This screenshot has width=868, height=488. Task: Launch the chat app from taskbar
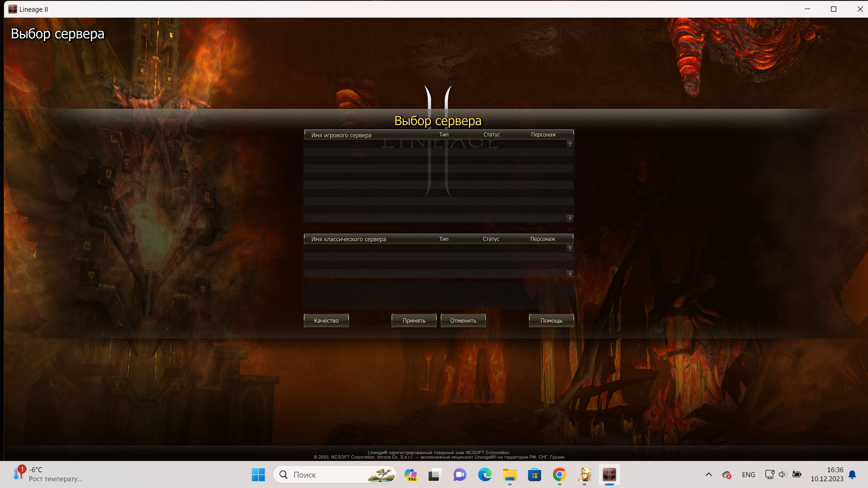pos(460,475)
